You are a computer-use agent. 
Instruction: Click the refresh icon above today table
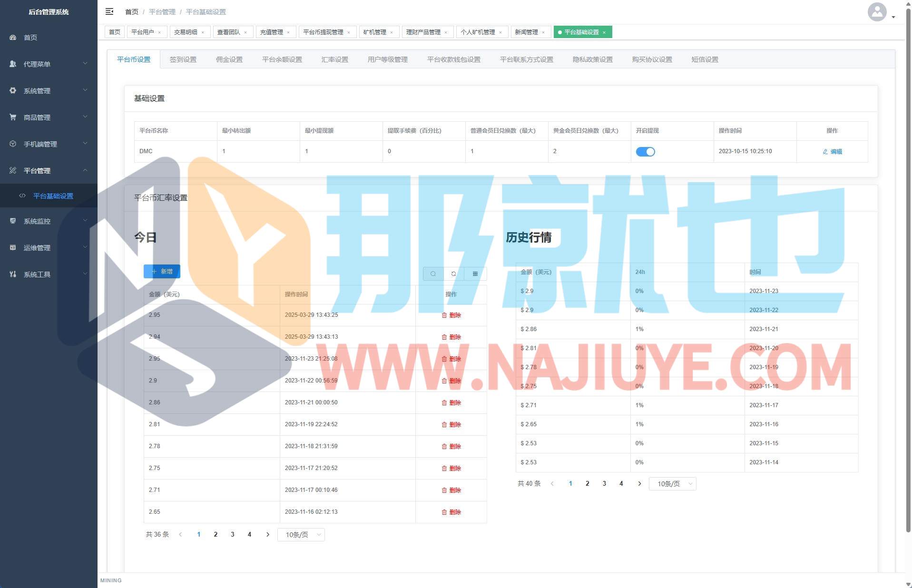coord(453,274)
